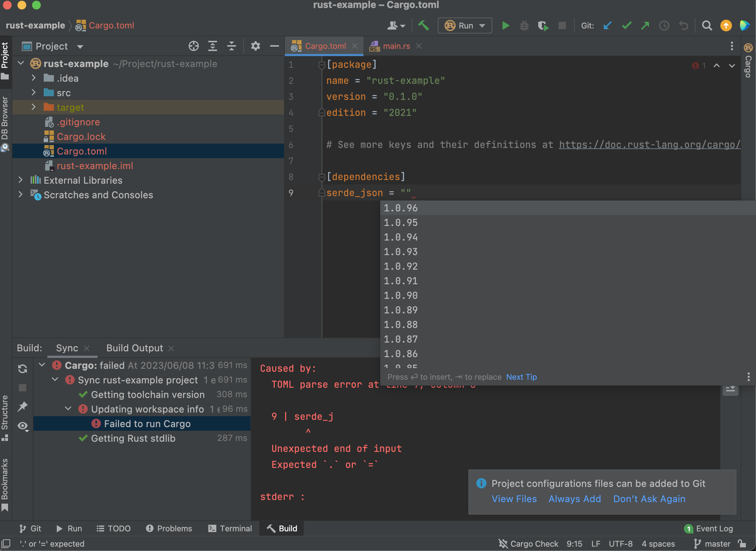Click the green Run play button
Viewport: 756px width, 551px height.
[505, 26]
